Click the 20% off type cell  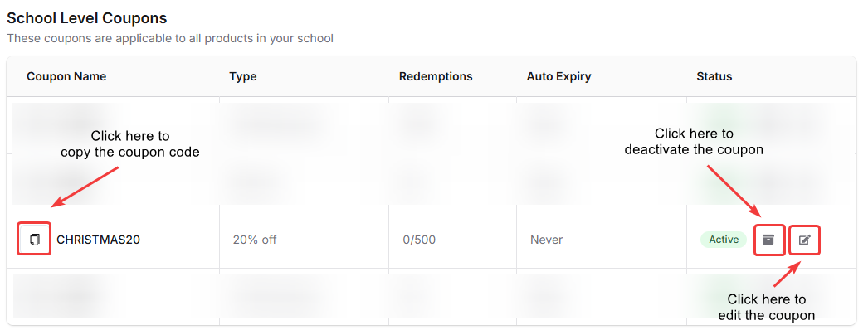(x=255, y=240)
